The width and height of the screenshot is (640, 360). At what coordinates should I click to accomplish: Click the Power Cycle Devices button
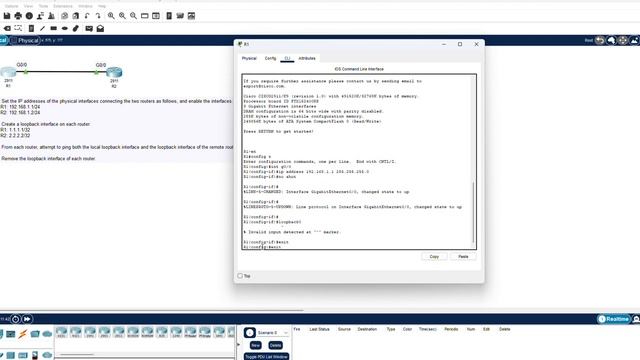pyautogui.click(x=16, y=319)
